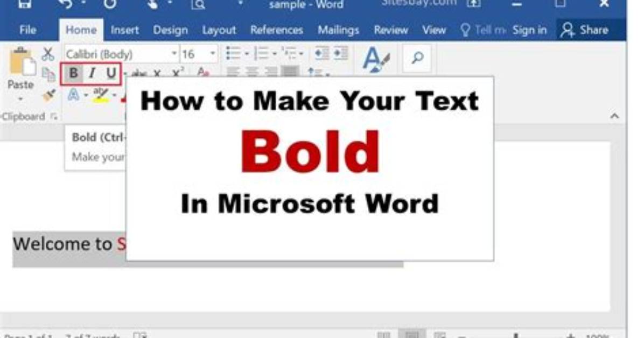Expand the Paste options arrow under Paste
This screenshot has width=644, height=338.
(20, 100)
